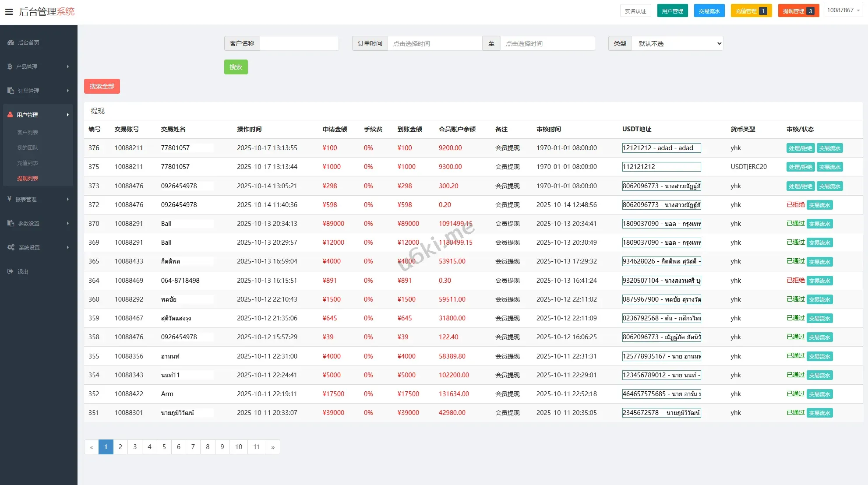The image size is (868, 485).
Task: Open 后台首页 dashboard icon in sidebar
Action: (11, 42)
